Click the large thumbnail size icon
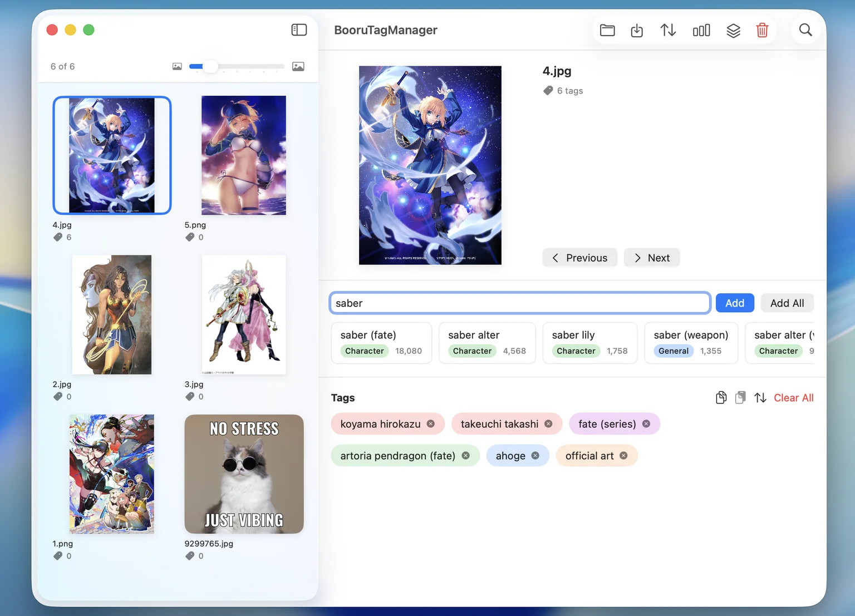855x616 pixels. (x=298, y=67)
